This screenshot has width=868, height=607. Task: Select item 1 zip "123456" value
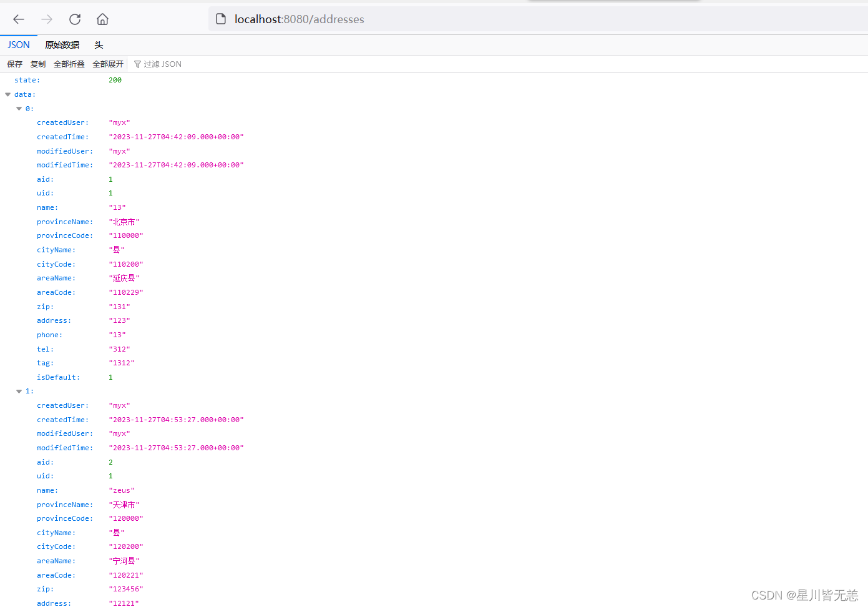[126, 589]
